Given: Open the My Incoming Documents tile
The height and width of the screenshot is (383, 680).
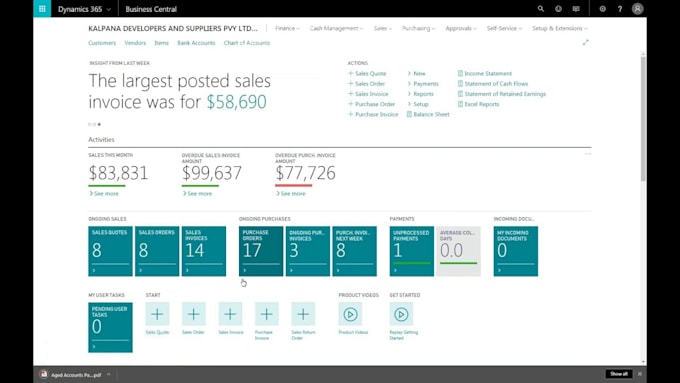Looking at the screenshot, I should (516, 251).
